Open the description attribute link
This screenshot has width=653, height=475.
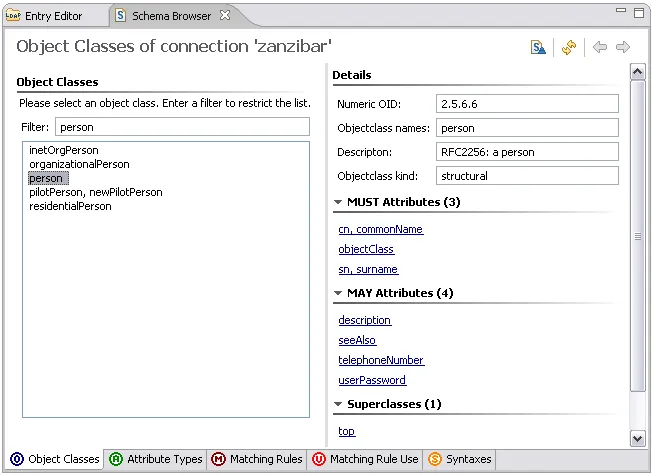(364, 320)
